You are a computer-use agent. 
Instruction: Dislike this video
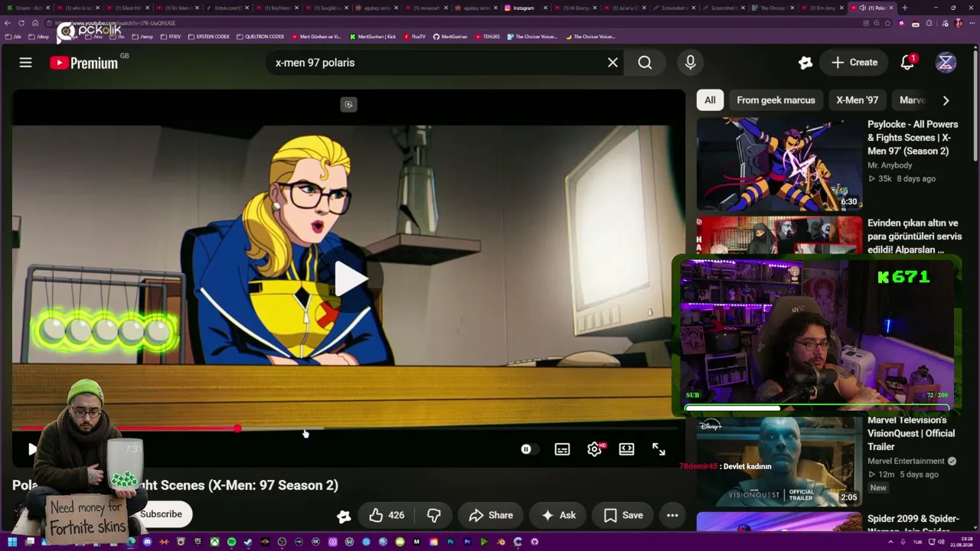click(433, 516)
